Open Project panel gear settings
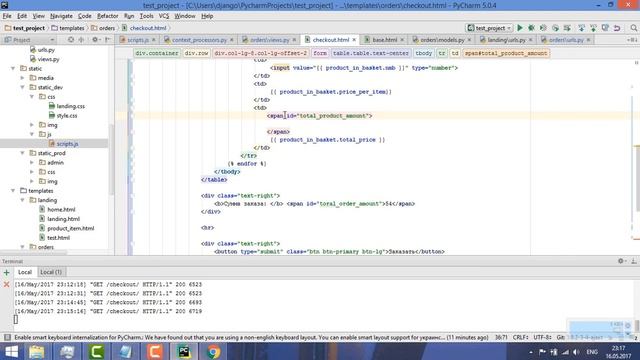640x360 pixels. (x=95, y=40)
